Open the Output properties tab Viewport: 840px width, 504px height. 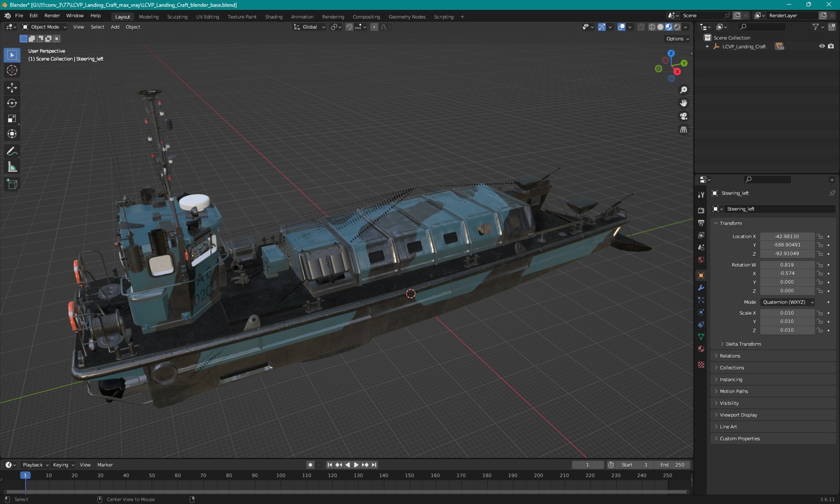(x=701, y=223)
